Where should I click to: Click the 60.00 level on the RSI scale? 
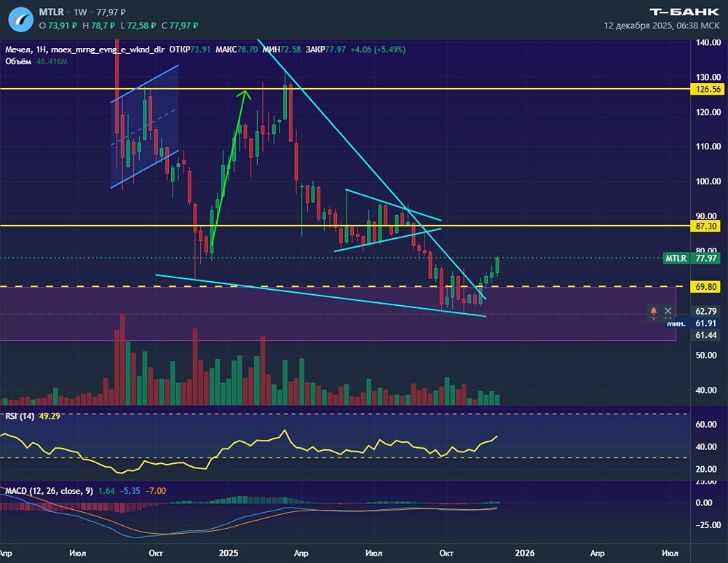(706, 424)
